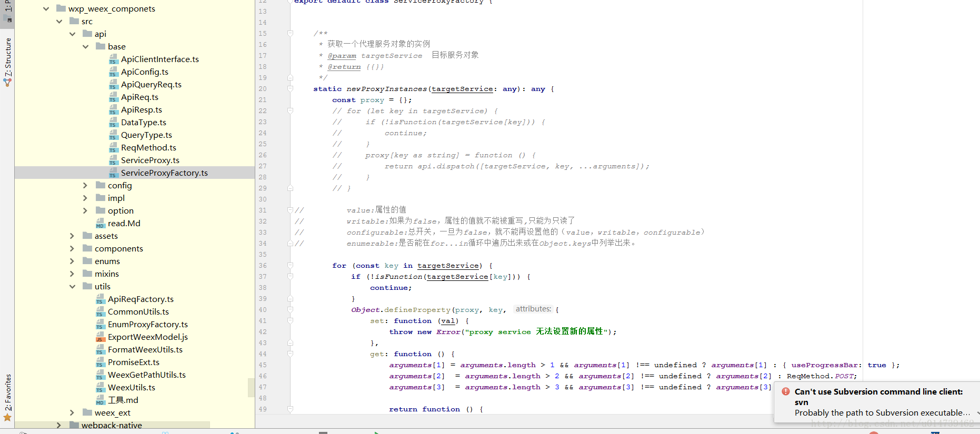This screenshot has width=980, height=434.
Task: Open ApiClientInterface.ts file
Action: [x=160, y=59]
